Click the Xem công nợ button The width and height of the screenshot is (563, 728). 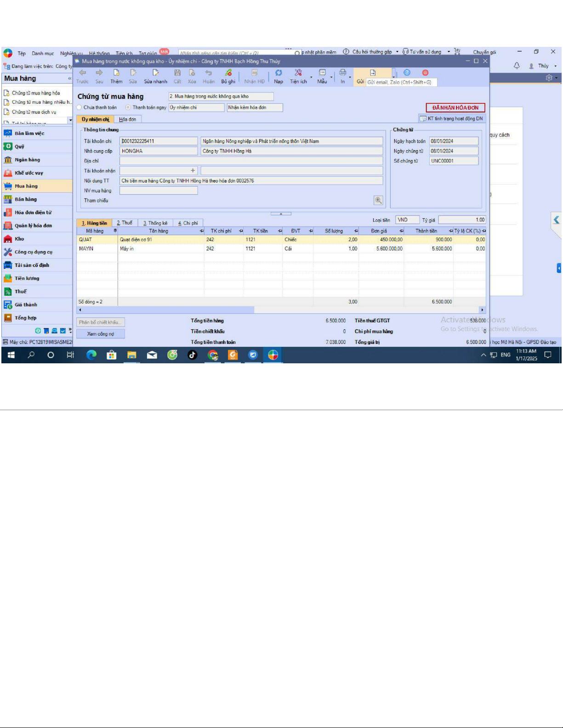[101, 334]
